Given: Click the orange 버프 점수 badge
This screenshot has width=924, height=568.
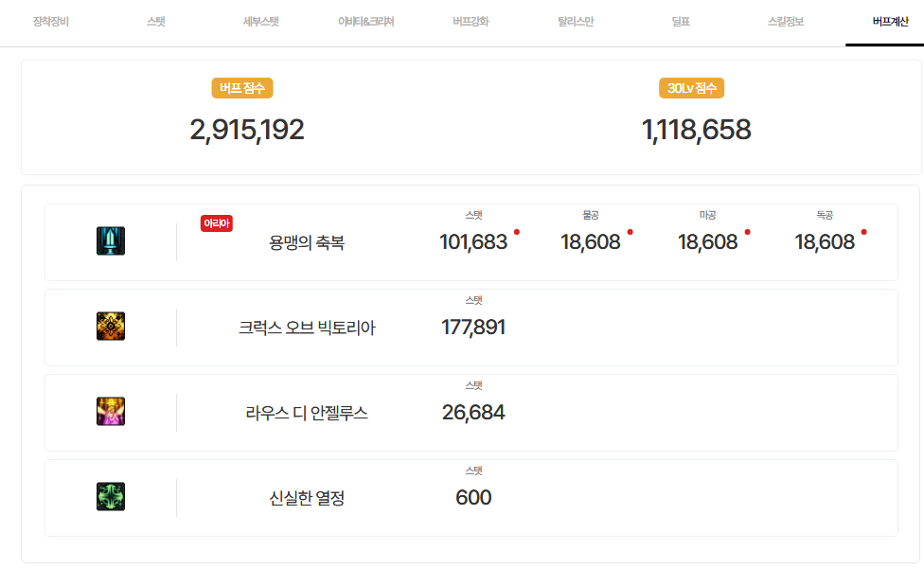Looking at the screenshot, I should [242, 88].
